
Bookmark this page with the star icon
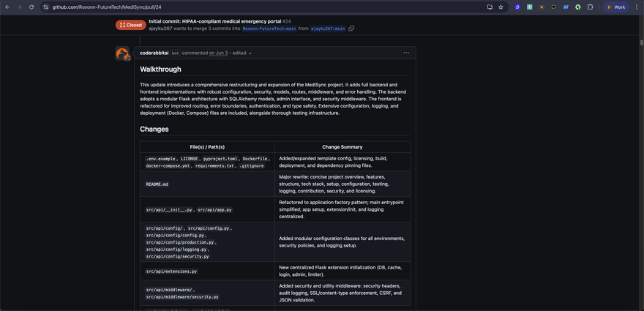[x=501, y=7]
